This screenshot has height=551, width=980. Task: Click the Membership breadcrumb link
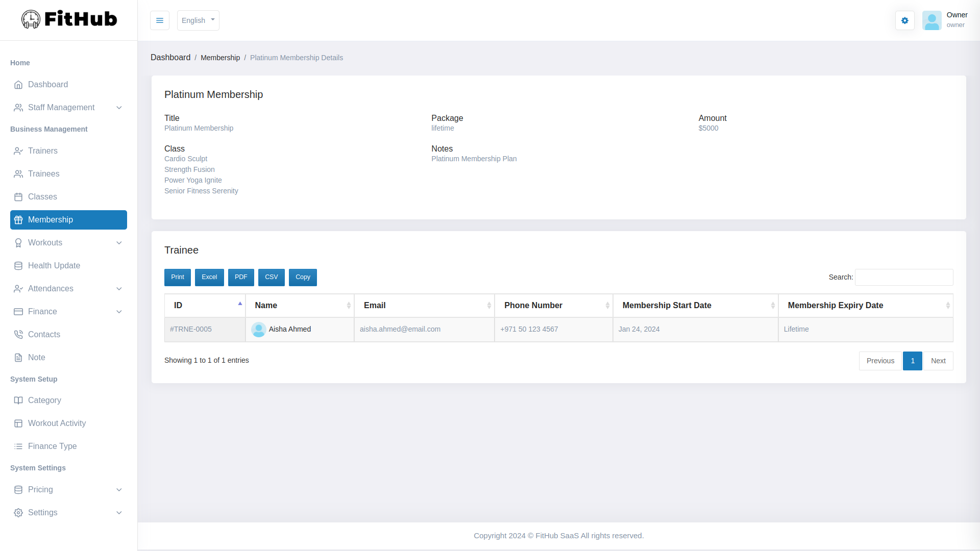[220, 58]
